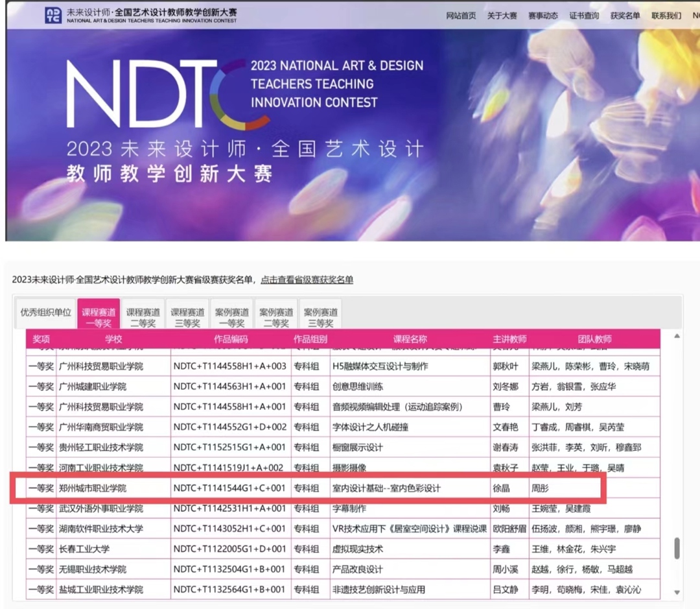
Task: Open the 赛事动态 menu item
Action: (544, 16)
